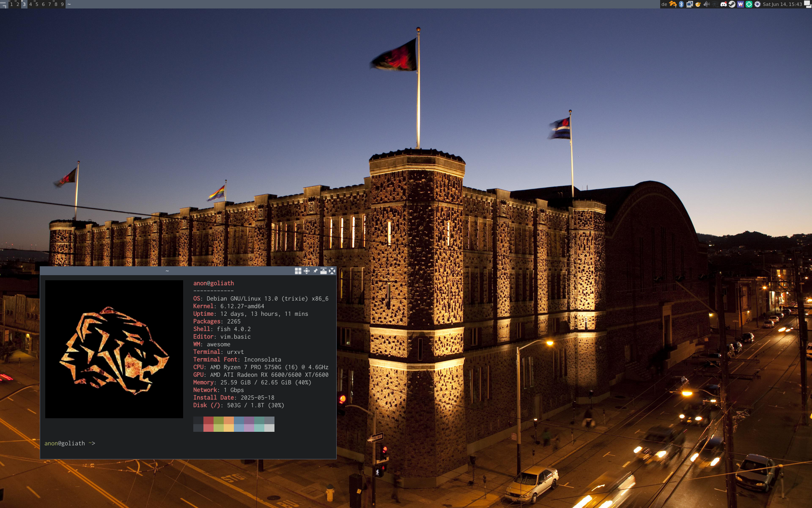Viewport: 812px width, 508px height.
Task: Click the 'anon@goliath' header in neofetch output
Action: pyautogui.click(x=214, y=283)
